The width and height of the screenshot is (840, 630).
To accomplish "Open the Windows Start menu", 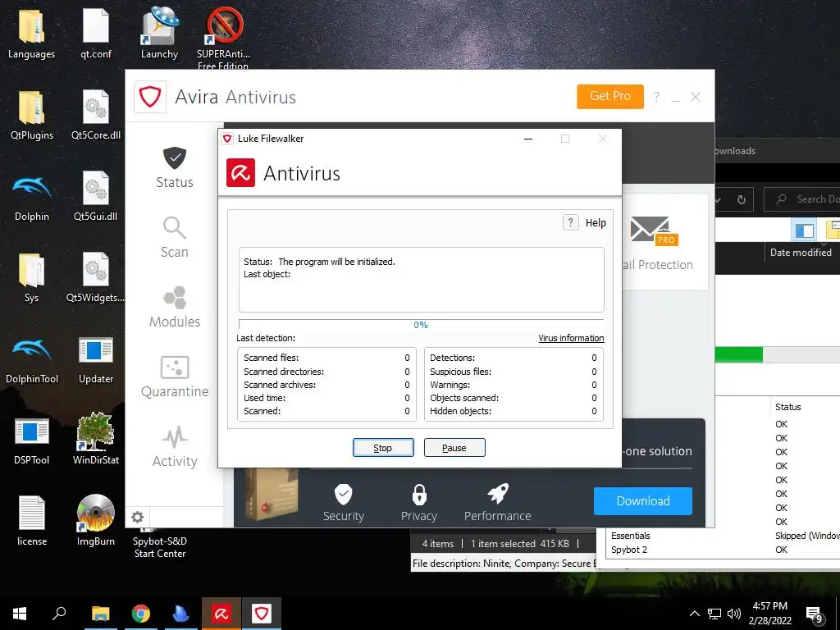I will click(20, 614).
